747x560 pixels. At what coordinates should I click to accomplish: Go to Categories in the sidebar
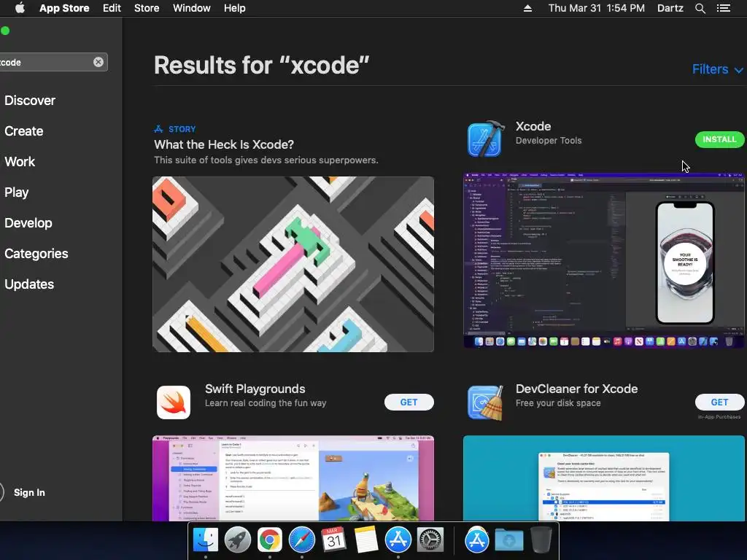36,253
